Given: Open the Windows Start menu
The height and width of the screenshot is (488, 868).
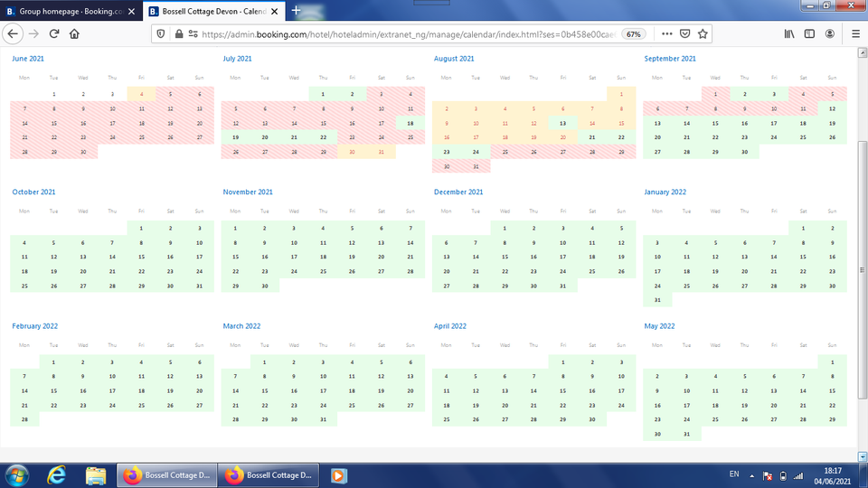Looking at the screenshot, I should coord(18,474).
